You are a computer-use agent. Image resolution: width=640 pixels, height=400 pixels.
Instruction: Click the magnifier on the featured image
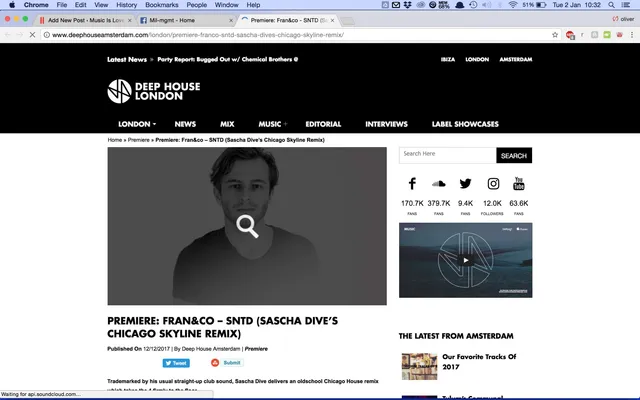point(247,226)
